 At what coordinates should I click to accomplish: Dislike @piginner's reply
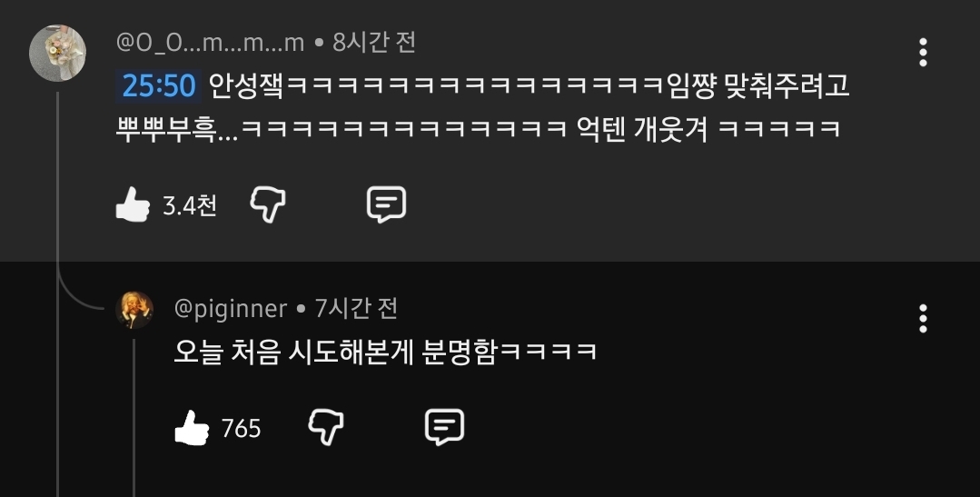(326, 428)
